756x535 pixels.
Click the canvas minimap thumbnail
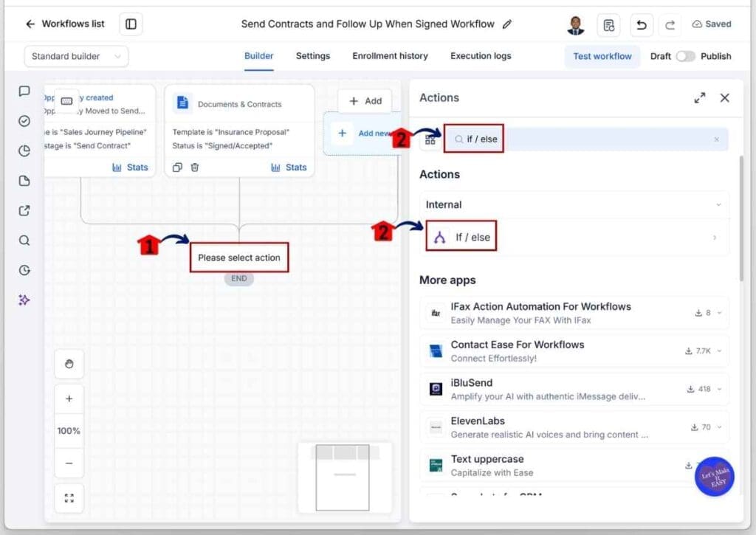coord(345,477)
